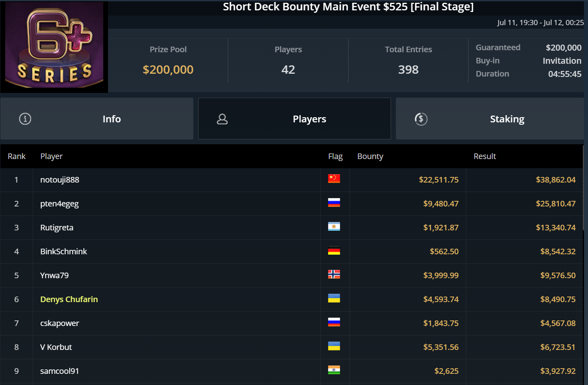Click China flag beside notouji888
This screenshot has width=588, height=385.
coord(334,179)
